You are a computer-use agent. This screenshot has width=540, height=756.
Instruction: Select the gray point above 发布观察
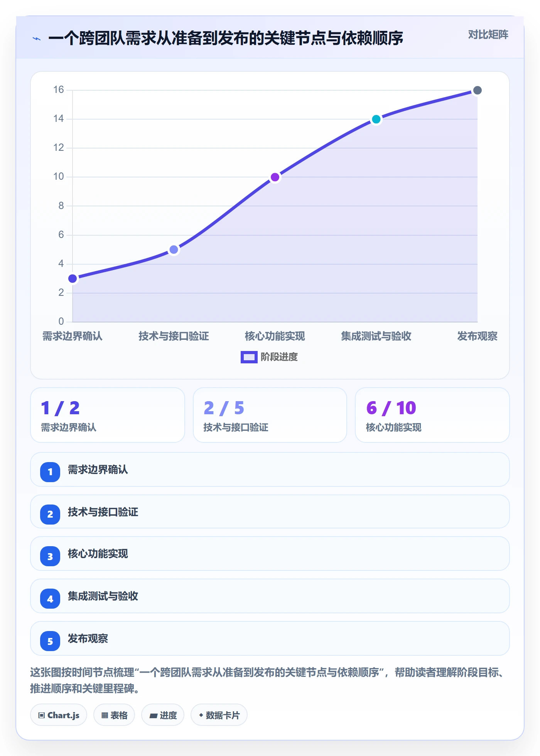478,90
